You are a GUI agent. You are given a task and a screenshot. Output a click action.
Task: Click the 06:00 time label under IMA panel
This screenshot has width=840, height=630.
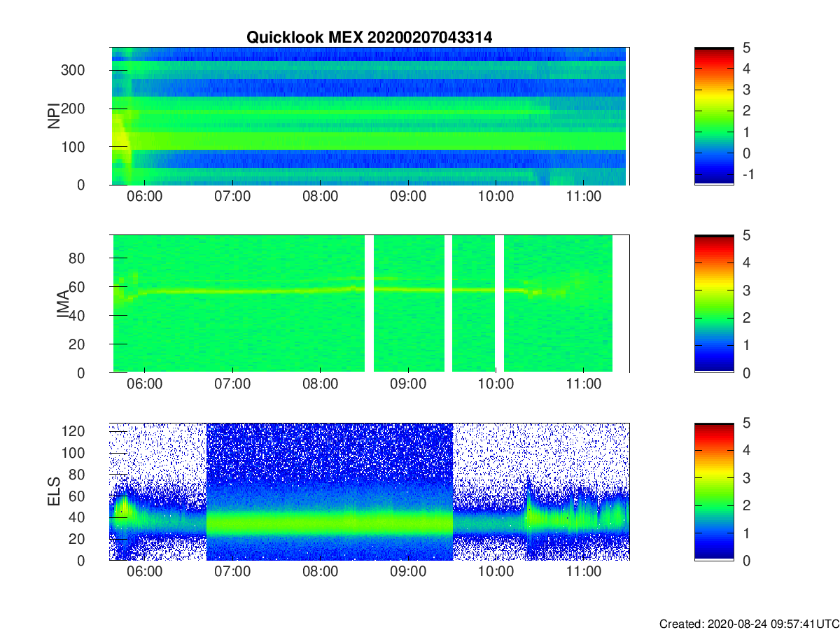[x=144, y=384]
